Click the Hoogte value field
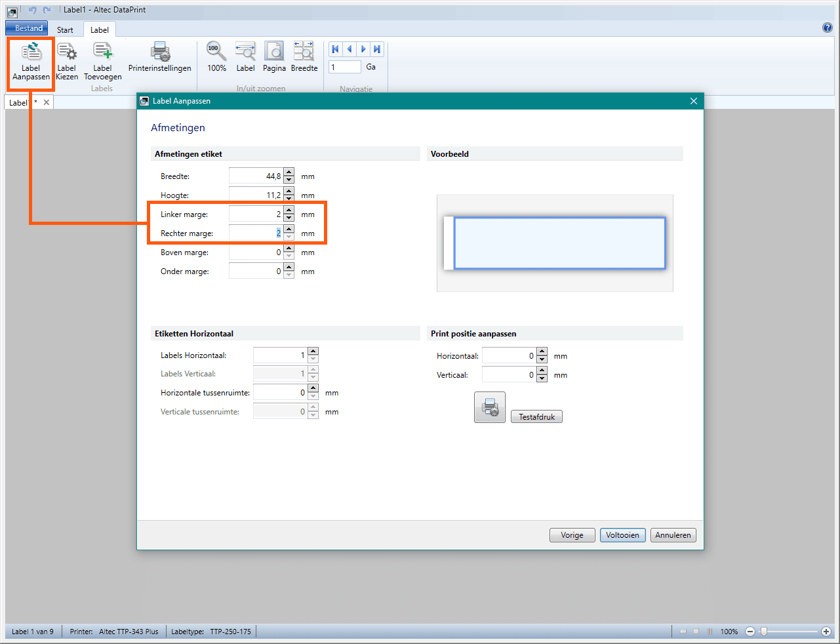Viewport: 840px width, 644px height. click(x=256, y=195)
